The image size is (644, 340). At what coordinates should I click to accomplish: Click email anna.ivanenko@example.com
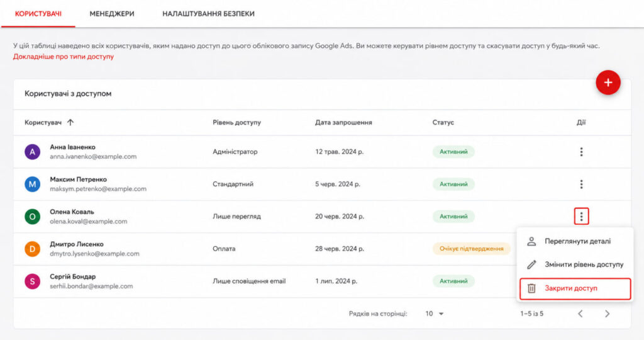point(93,157)
